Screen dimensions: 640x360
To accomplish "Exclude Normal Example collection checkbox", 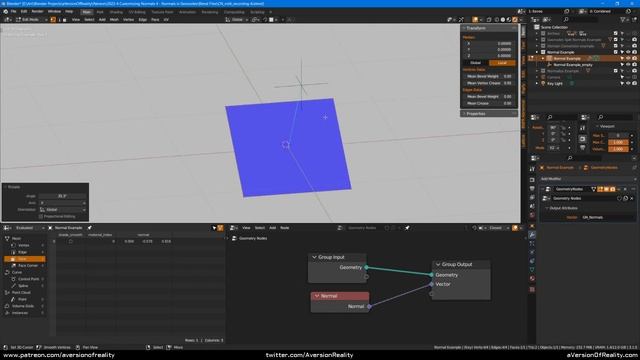I will (616, 52).
